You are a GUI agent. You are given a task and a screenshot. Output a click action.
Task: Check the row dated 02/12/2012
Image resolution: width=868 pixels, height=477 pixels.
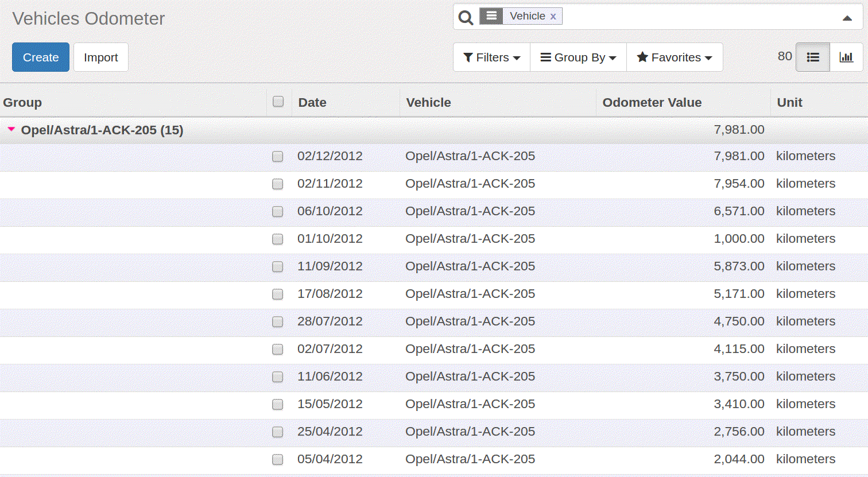click(278, 157)
